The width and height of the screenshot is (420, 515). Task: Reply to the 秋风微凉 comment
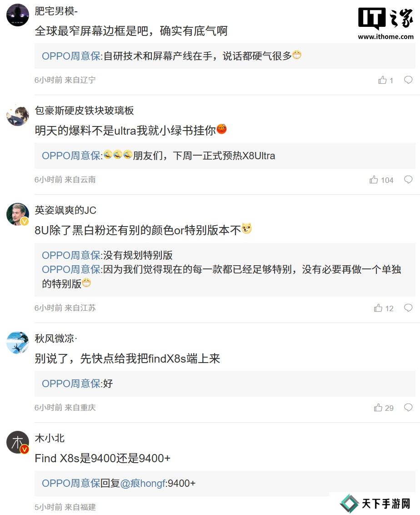[x=408, y=408]
